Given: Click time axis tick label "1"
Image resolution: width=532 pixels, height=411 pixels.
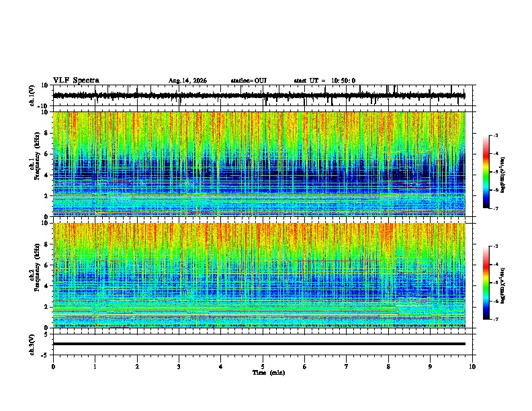Looking at the screenshot, I should click(x=95, y=367).
